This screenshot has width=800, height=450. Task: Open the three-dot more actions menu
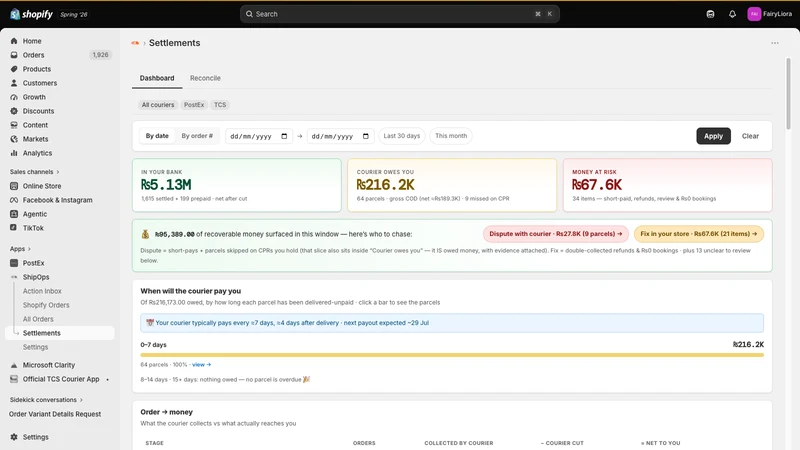click(774, 43)
